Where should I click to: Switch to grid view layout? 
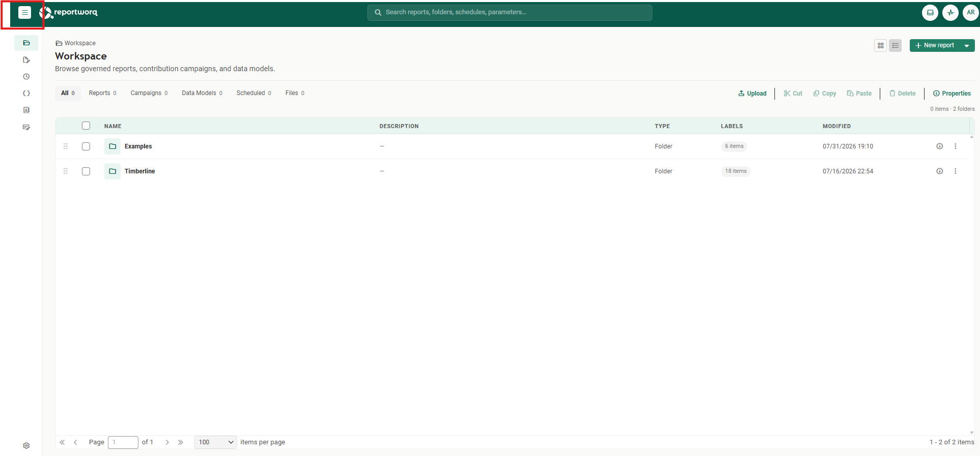click(881, 46)
